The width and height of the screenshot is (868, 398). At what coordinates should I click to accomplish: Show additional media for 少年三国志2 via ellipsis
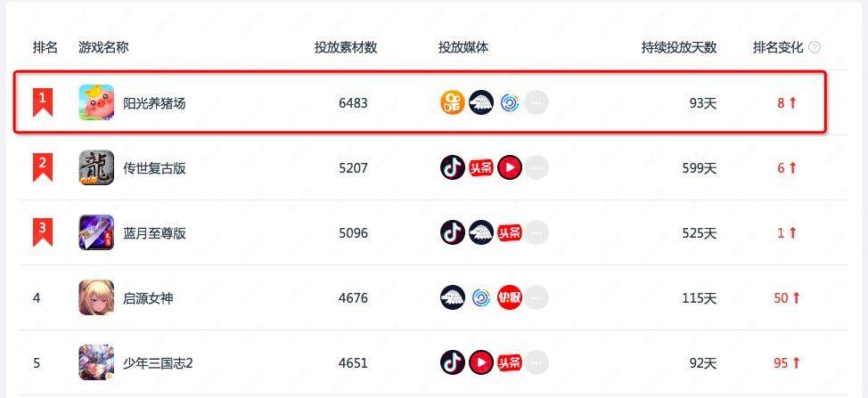536,362
